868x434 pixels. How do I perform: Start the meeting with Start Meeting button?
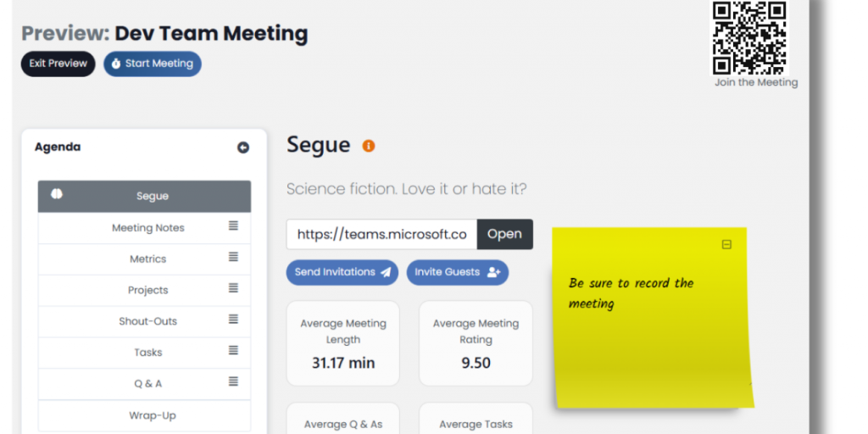coord(153,64)
